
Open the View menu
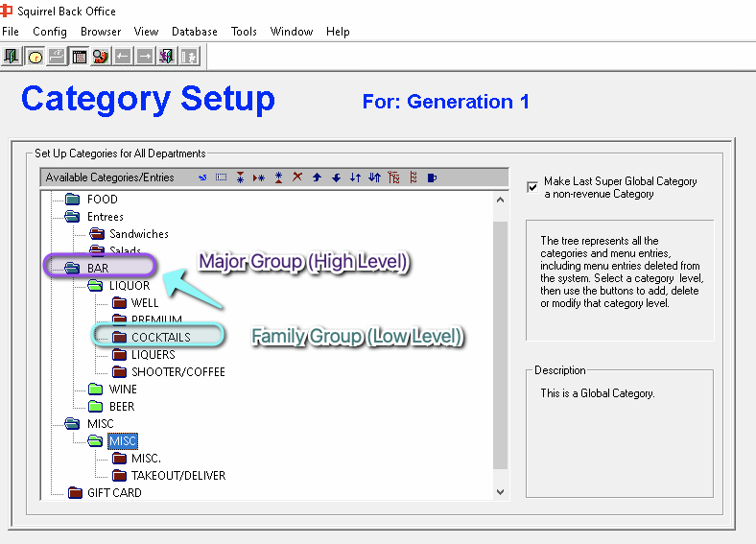click(146, 32)
